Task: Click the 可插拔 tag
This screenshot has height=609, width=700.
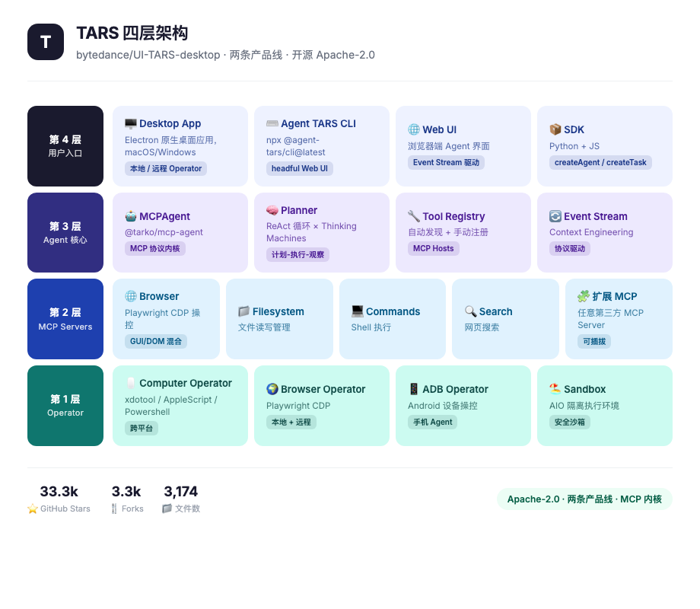Action: click(594, 341)
